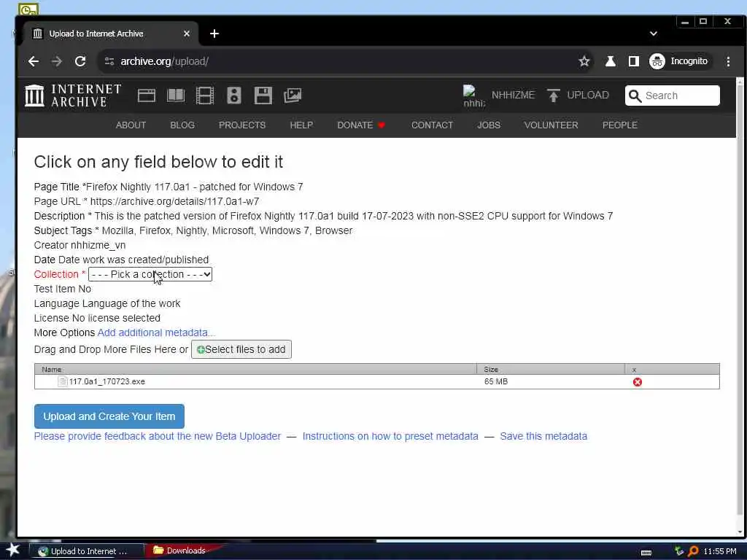
Task: Open the Texts book icon
Action: click(176, 96)
